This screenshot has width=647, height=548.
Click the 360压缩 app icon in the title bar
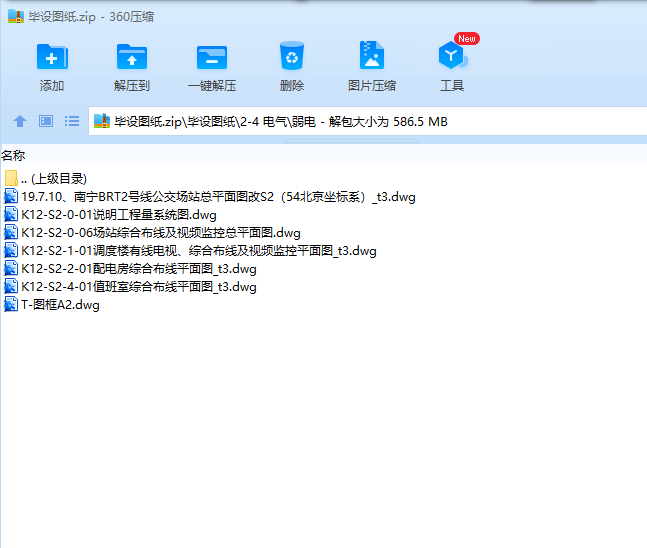point(16,17)
